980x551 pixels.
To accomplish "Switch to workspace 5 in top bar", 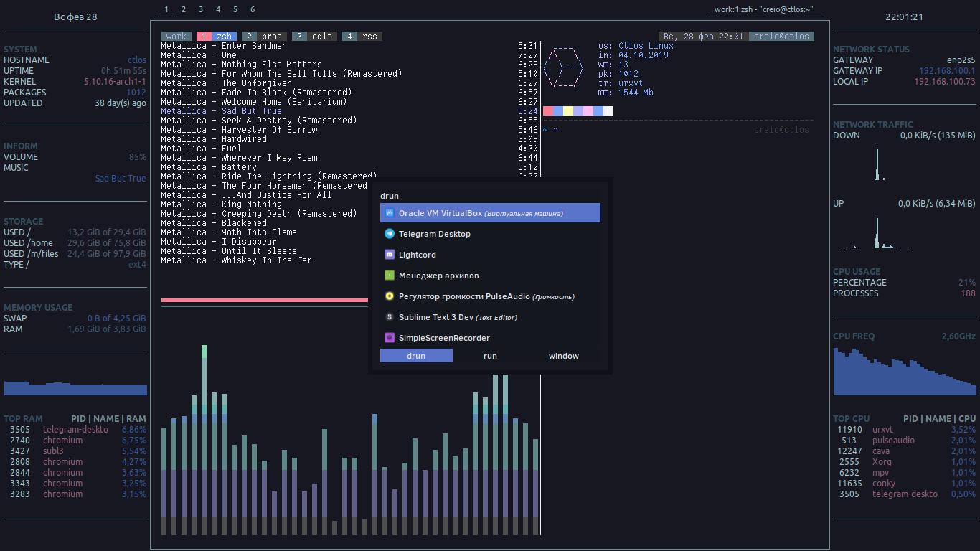I will pos(235,10).
